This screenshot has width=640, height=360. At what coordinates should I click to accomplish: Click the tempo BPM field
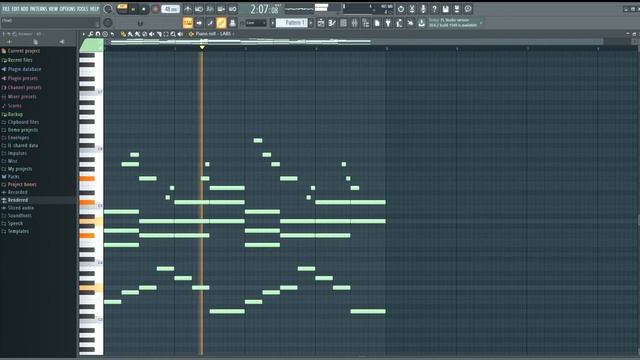click(x=171, y=9)
